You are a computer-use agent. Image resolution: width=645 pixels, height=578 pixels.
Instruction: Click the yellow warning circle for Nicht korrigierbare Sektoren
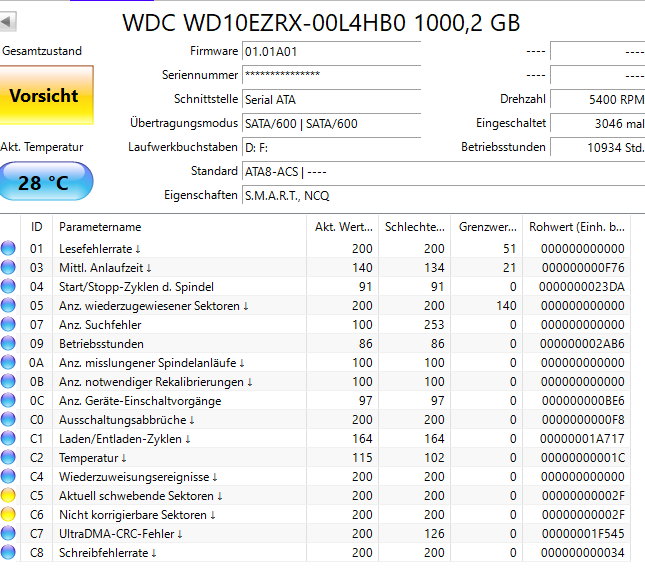point(8,515)
